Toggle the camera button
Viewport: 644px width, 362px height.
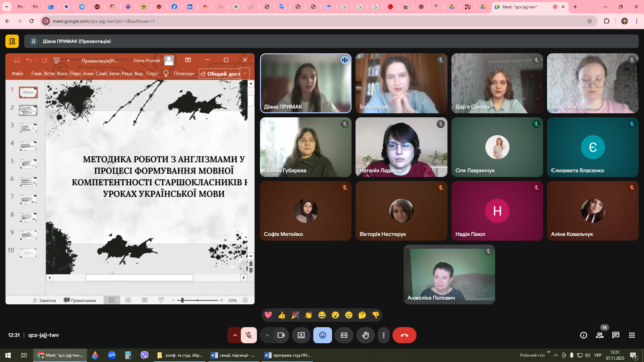pos(281,335)
